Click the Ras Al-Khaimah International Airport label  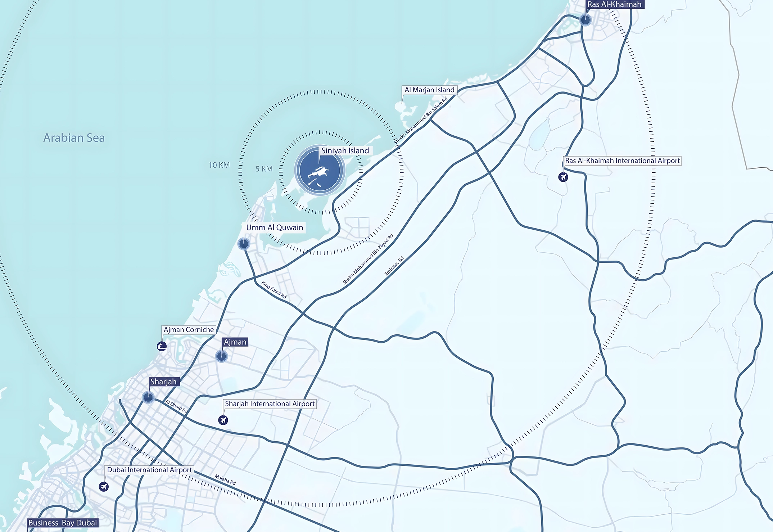pyautogui.click(x=622, y=161)
